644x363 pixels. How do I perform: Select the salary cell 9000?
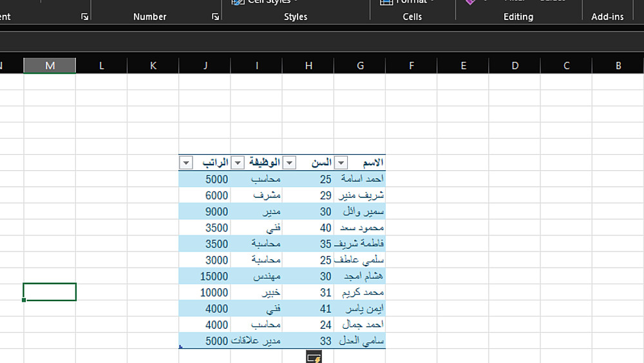click(x=205, y=211)
